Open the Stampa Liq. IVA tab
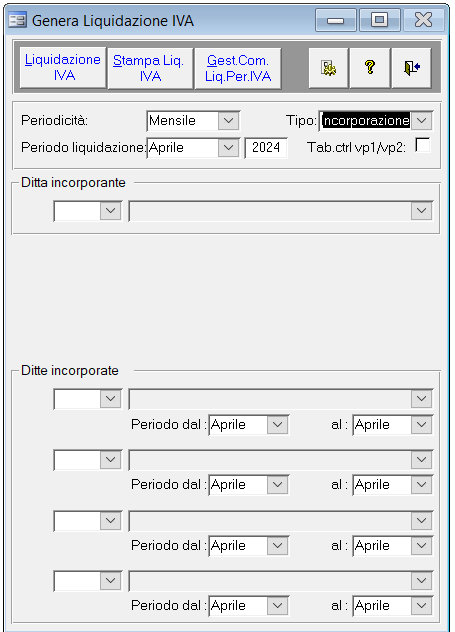The image size is (455, 632). click(x=150, y=68)
